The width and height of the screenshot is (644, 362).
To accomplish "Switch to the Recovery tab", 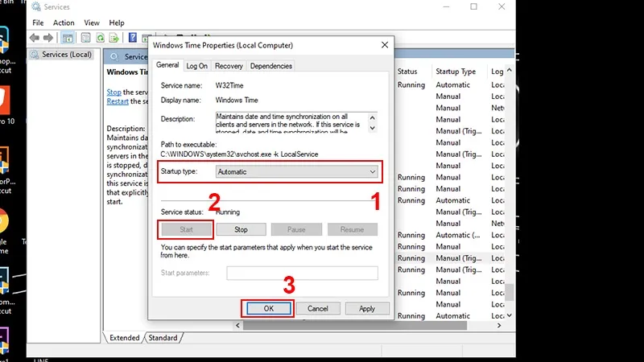I will click(x=229, y=66).
